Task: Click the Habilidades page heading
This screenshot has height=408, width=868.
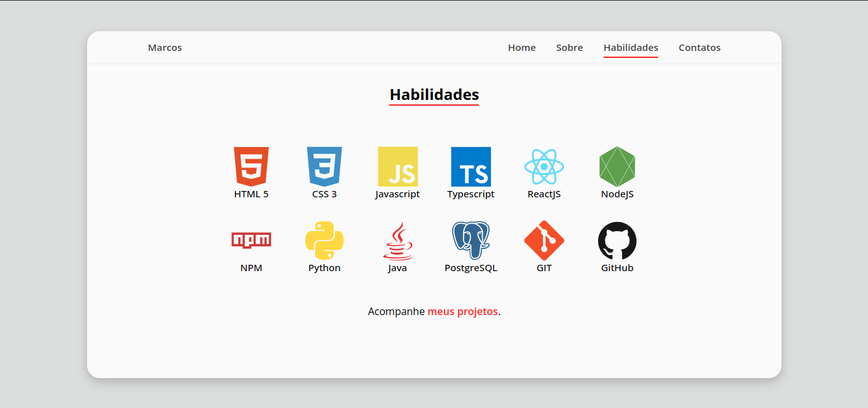Action: [x=434, y=95]
